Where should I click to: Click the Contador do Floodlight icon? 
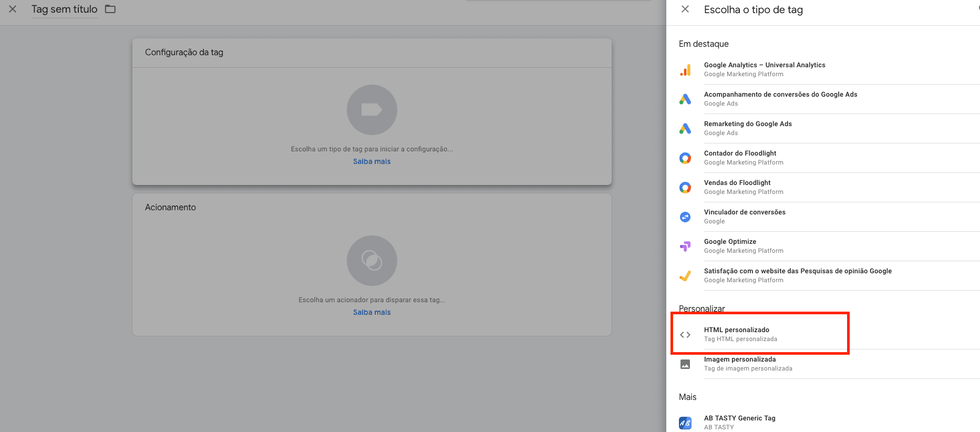[685, 158]
